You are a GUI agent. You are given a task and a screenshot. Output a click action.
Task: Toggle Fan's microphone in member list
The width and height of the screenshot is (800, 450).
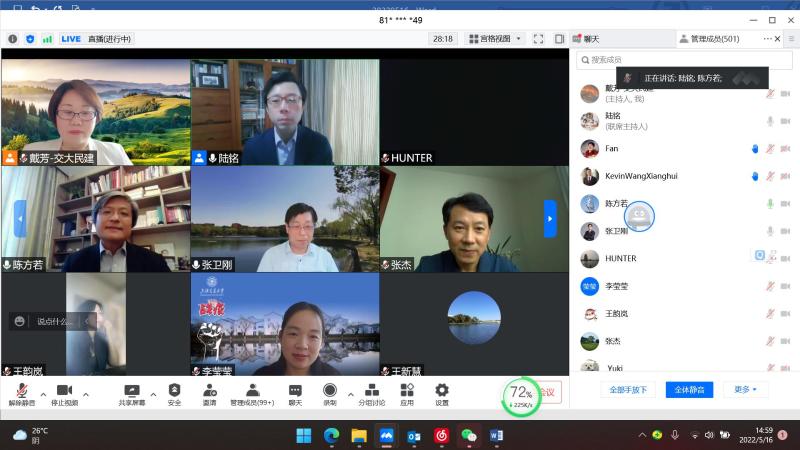click(770, 148)
